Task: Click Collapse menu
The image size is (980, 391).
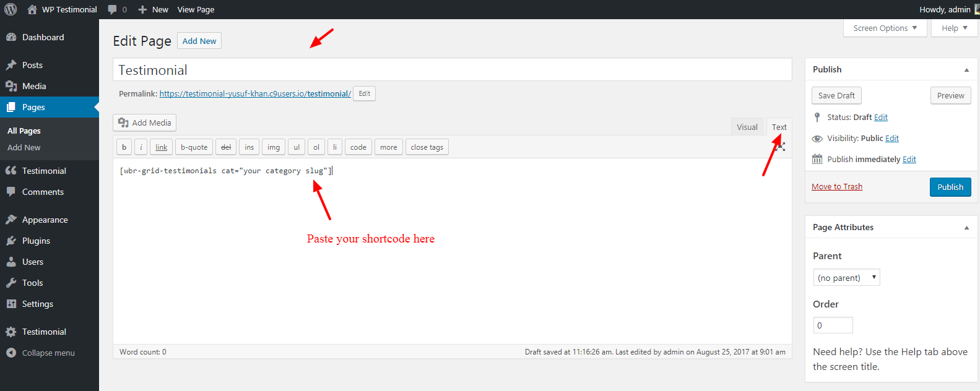Action: (50, 353)
